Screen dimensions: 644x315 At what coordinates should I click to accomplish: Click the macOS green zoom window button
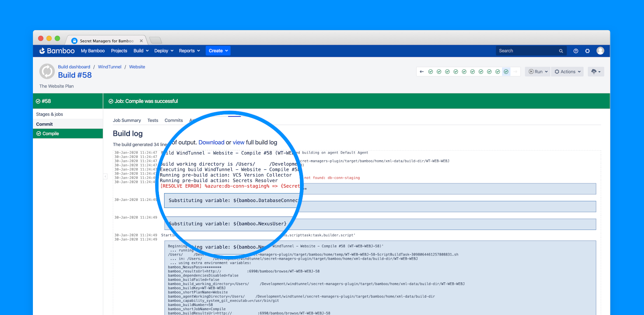click(57, 38)
